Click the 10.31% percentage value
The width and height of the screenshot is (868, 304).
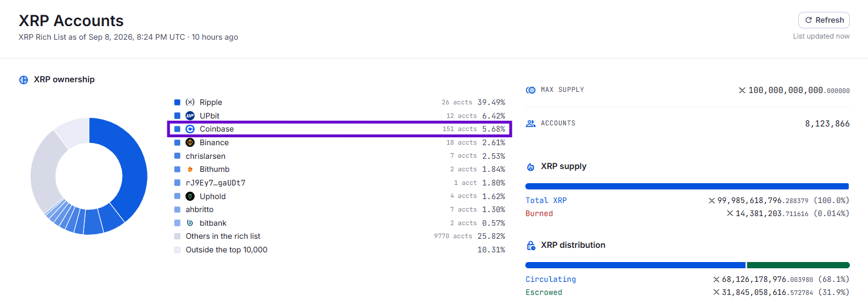(x=491, y=250)
